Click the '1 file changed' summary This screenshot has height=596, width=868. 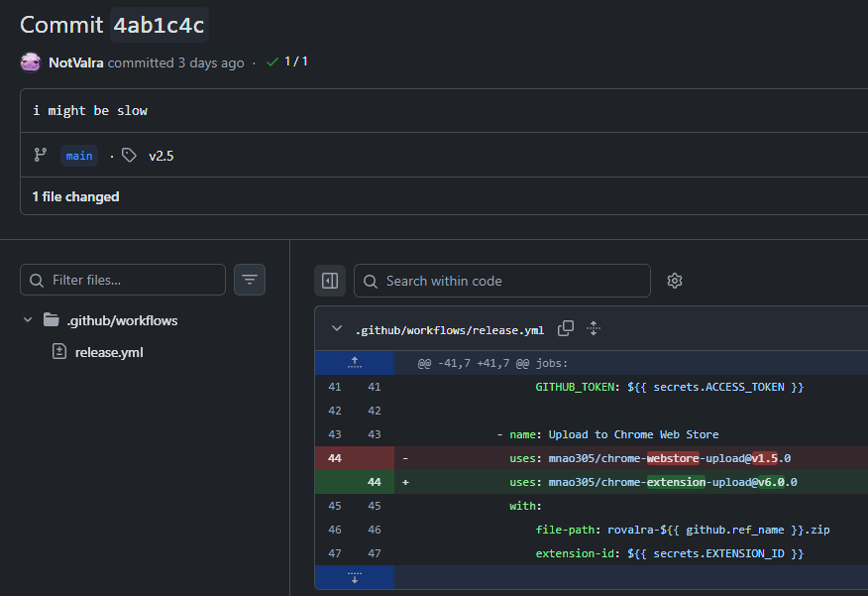point(76,196)
